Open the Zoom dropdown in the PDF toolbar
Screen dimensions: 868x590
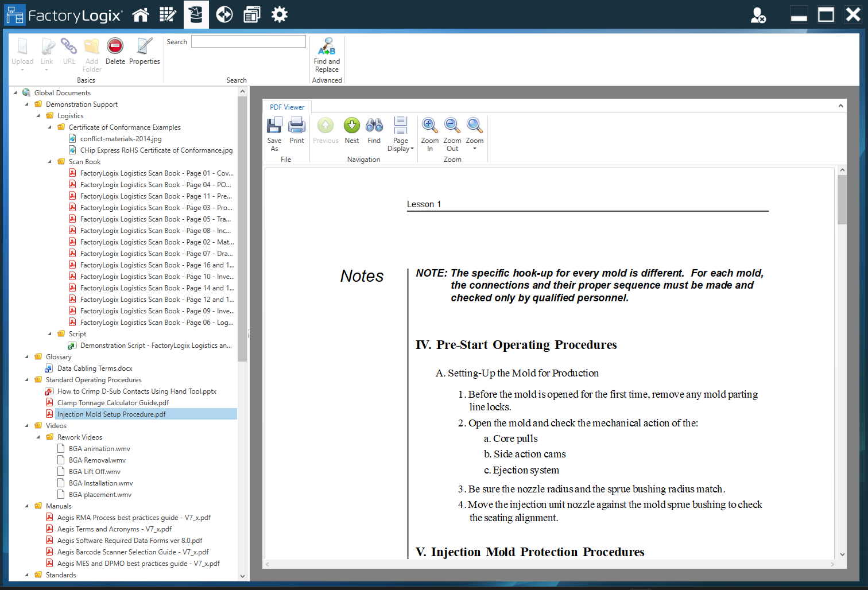point(475,134)
